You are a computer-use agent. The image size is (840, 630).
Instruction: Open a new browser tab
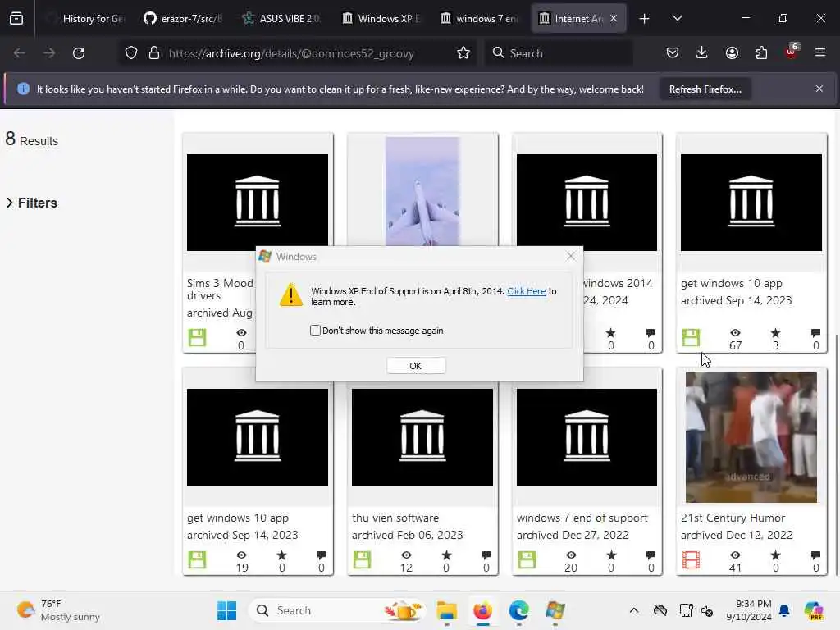[644, 19]
